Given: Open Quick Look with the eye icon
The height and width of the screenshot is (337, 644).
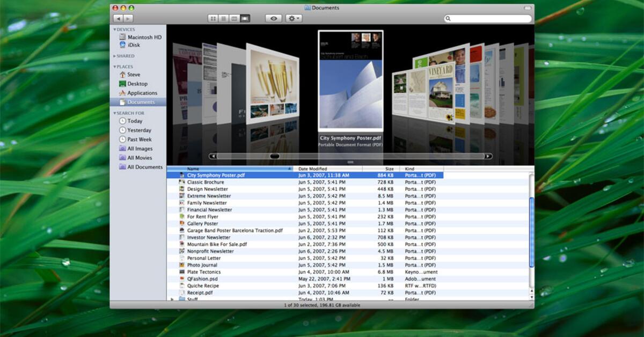Looking at the screenshot, I should click(274, 18).
